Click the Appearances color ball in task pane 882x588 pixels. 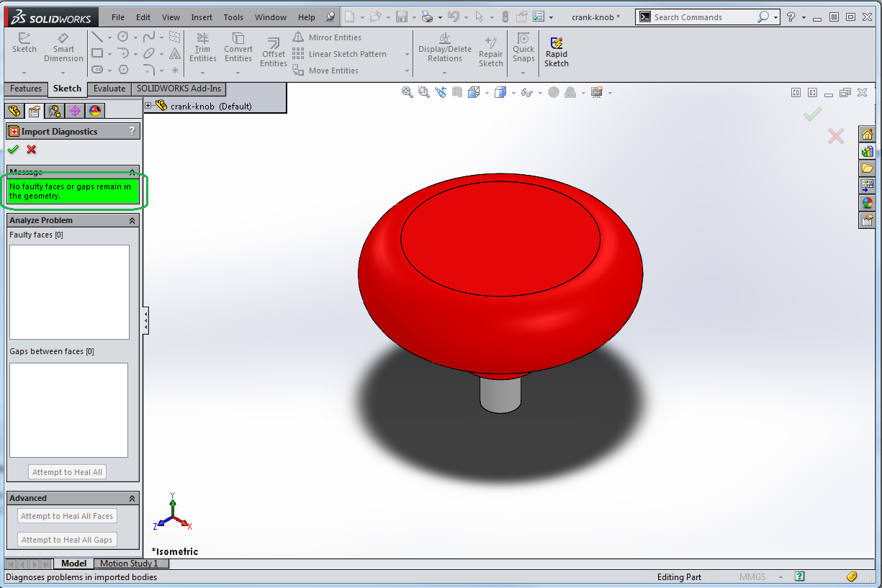pyautogui.click(x=867, y=203)
